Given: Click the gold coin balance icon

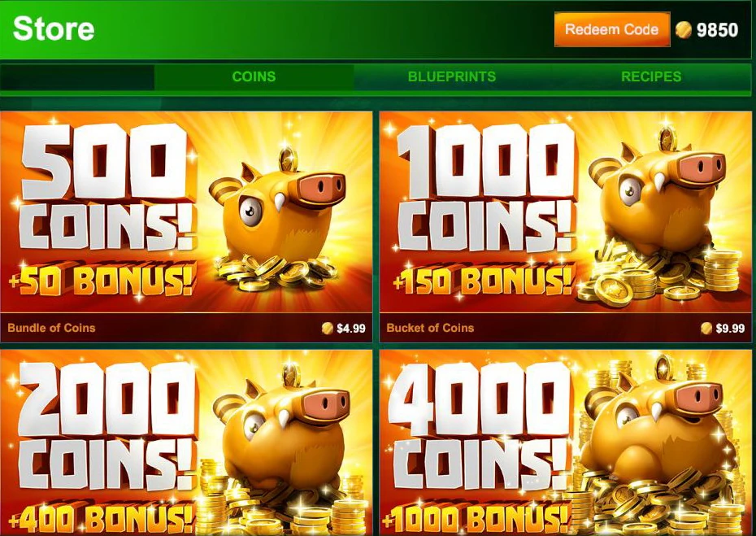Looking at the screenshot, I should click(683, 30).
